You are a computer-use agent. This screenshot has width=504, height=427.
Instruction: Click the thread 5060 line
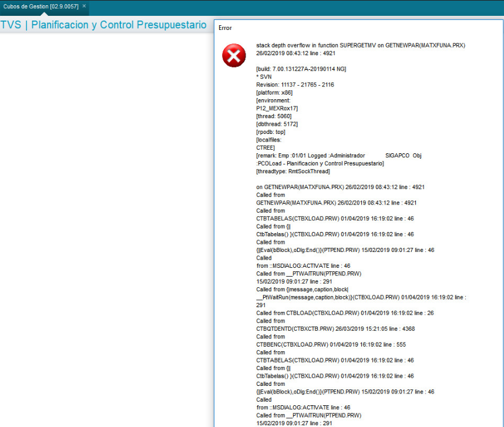(274, 116)
